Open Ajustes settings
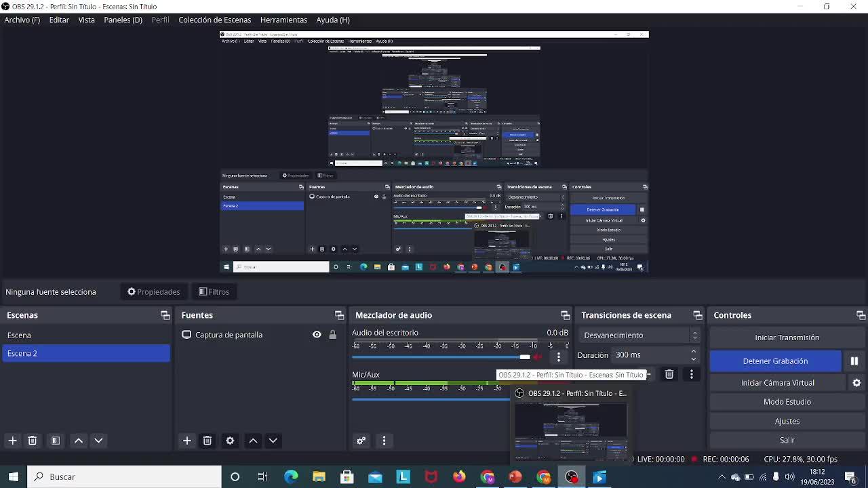868x488 pixels. click(787, 421)
